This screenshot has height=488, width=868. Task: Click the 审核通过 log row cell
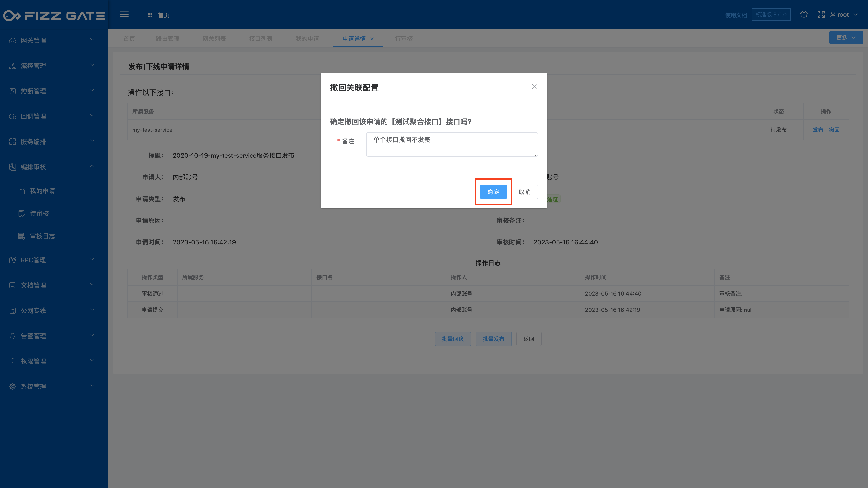(152, 293)
